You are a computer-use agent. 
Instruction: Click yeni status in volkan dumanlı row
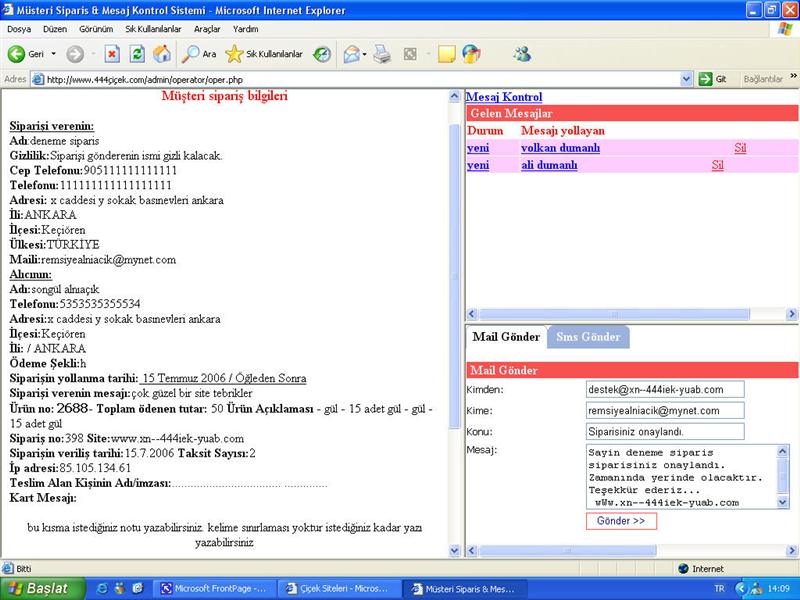click(478, 148)
